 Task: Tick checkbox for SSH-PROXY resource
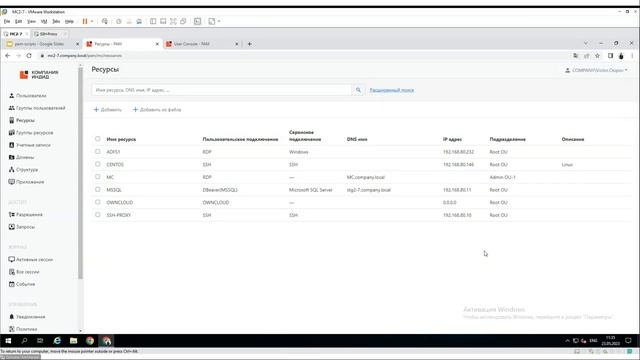[x=98, y=215]
